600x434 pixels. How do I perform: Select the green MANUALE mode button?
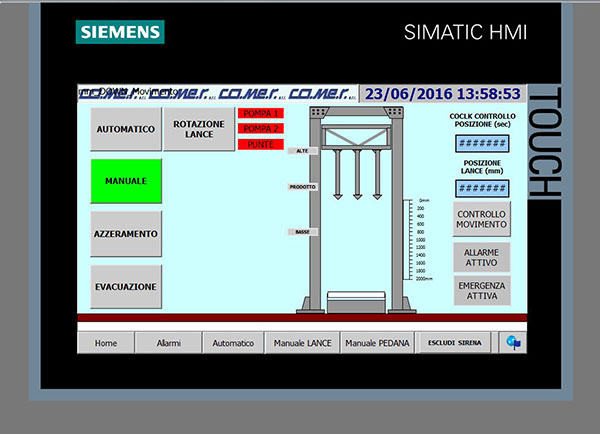[126, 181]
